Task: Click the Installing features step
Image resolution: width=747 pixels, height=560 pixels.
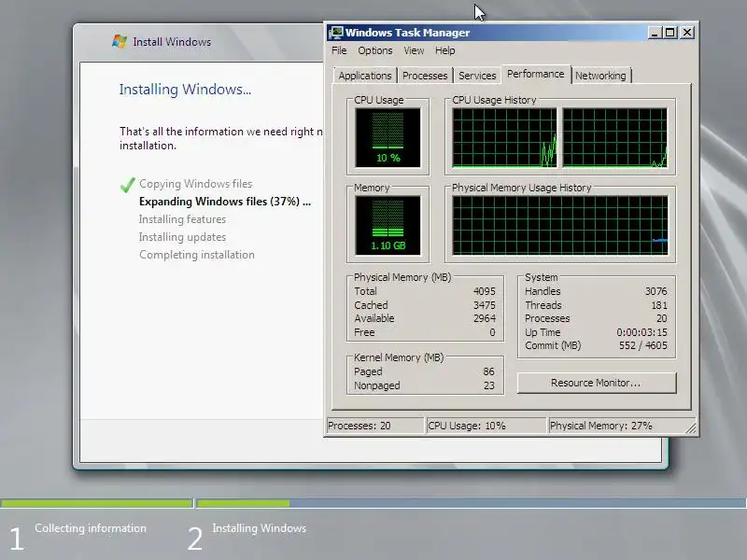Action: point(182,219)
